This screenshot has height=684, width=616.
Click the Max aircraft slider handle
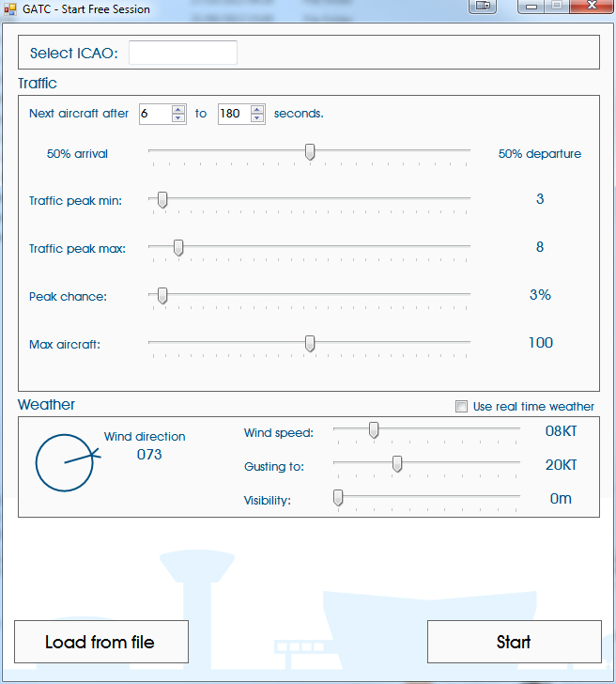click(310, 344)
